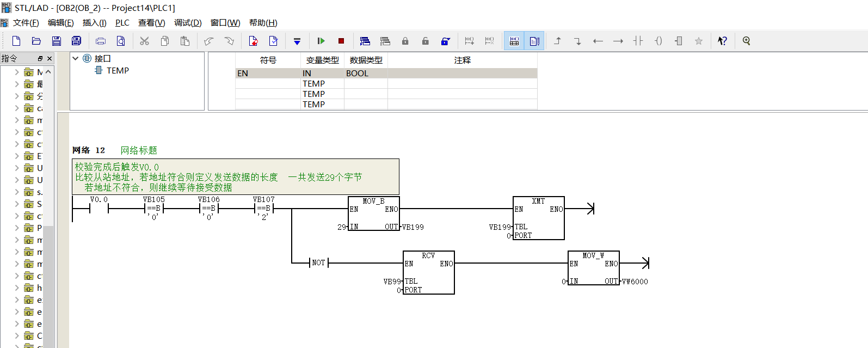Screen dimensions: 868x348
Task: Open the 调试(D) menu
Action: tap(188, 23)
